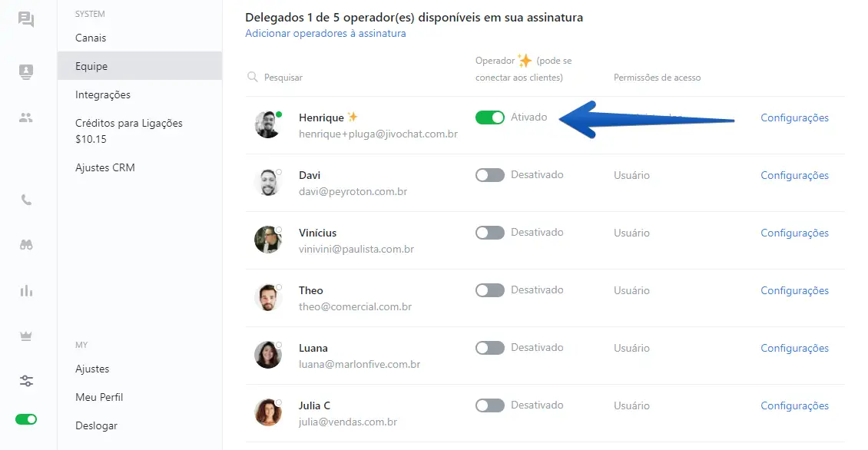Open Créditos para Ligações menu item
The image size is (868, 450).
[x=129, y=123]
